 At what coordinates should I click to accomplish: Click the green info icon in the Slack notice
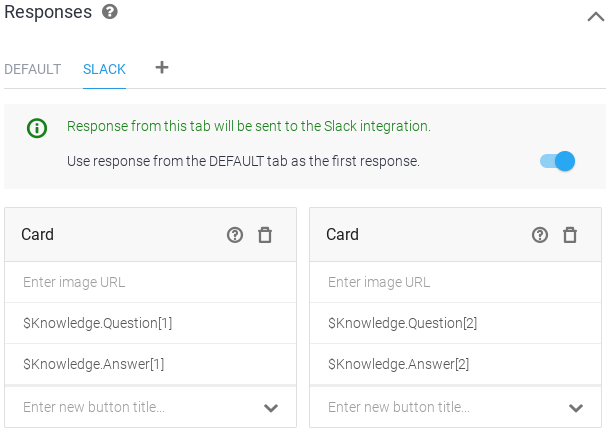[37, 128]
